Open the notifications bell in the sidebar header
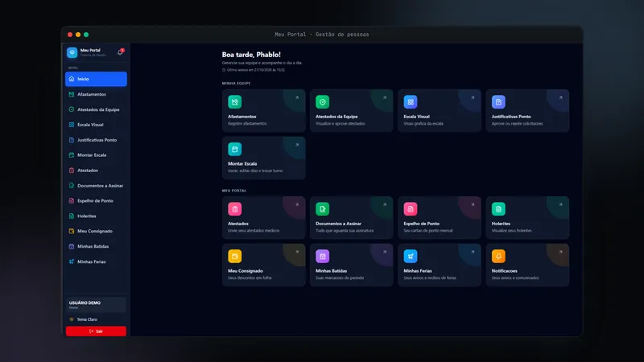Viewport: 644px width, 362px height. [120, 52]
